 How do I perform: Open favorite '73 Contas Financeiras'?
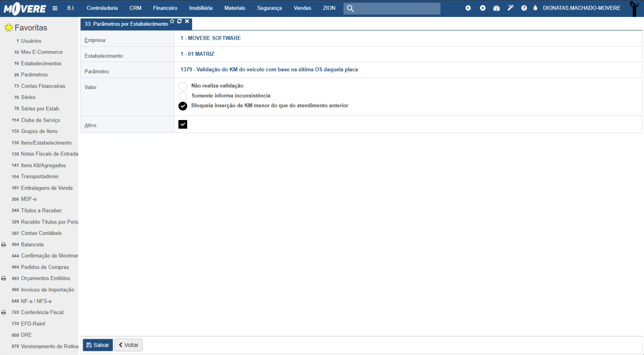pyautogui.click(x=39, y=86)
